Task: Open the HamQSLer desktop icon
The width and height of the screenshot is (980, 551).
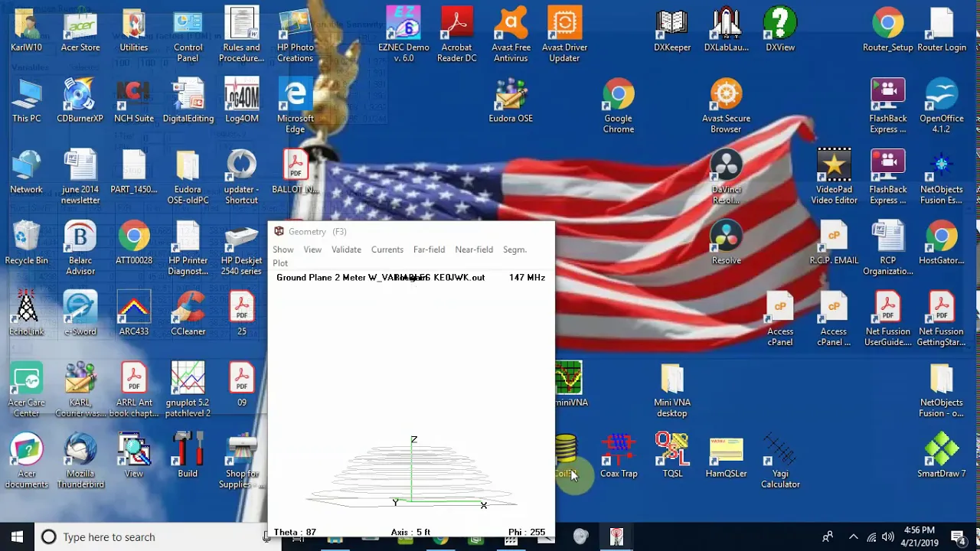Action: [726, 455]
